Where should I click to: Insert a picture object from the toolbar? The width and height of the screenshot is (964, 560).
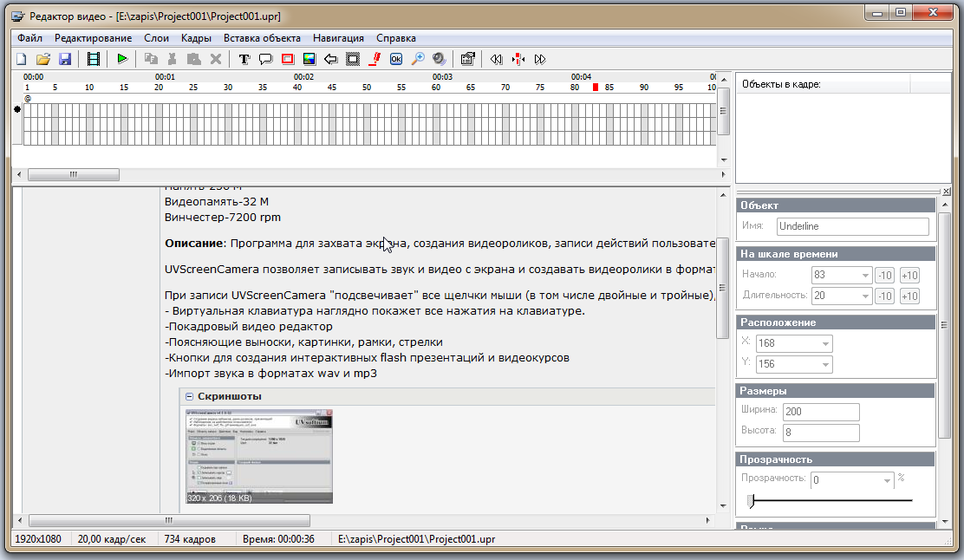pos(309,59)
